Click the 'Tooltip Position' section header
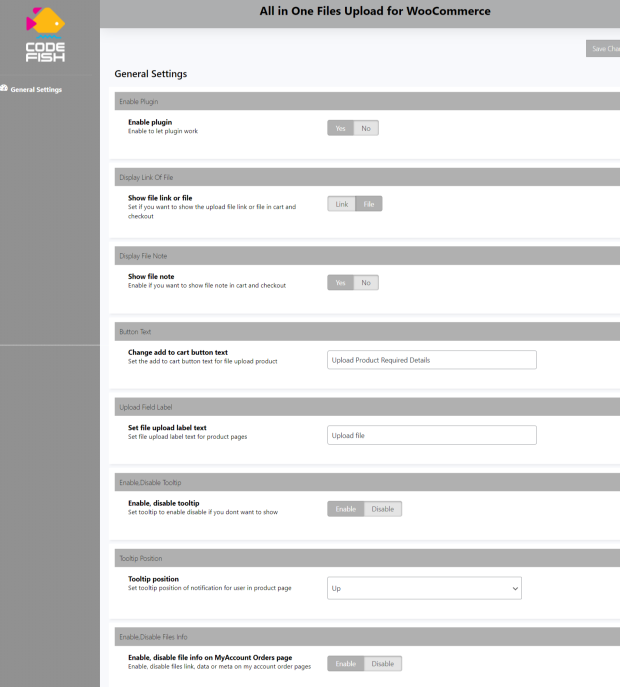Screen dimensions: 620x687 tap(367, 558)
